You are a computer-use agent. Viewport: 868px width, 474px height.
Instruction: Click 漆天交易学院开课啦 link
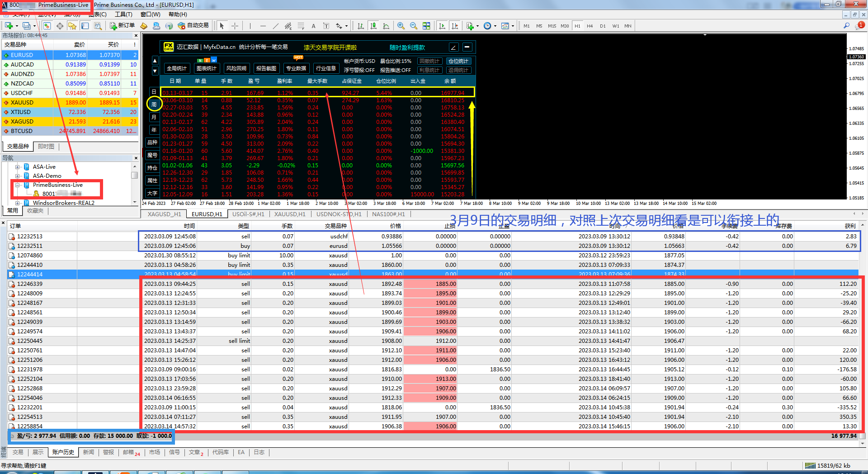[330, 47]
